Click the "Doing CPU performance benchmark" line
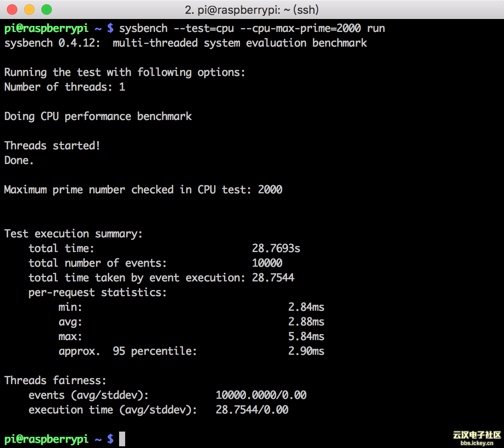The height and width of the screenshot is (448, 504). click(x=98, y=117)
